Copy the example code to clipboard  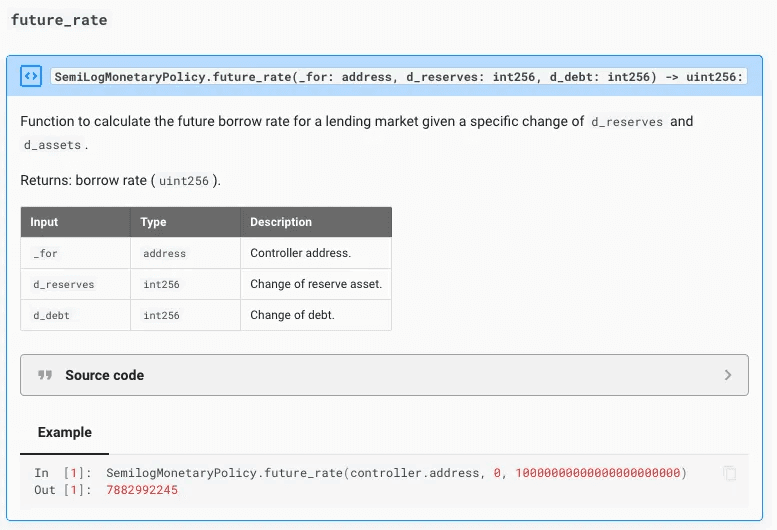tap(730, 473)
